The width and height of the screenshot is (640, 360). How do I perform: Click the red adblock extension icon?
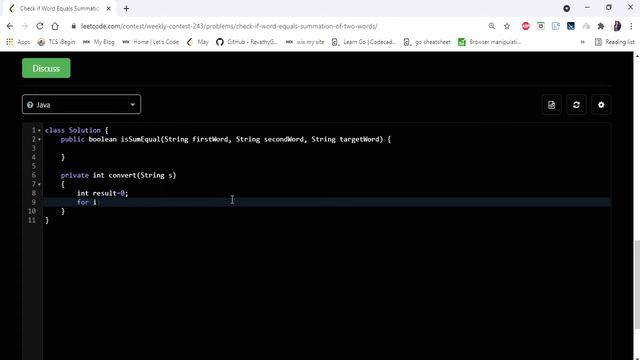[x=526, y=26]
